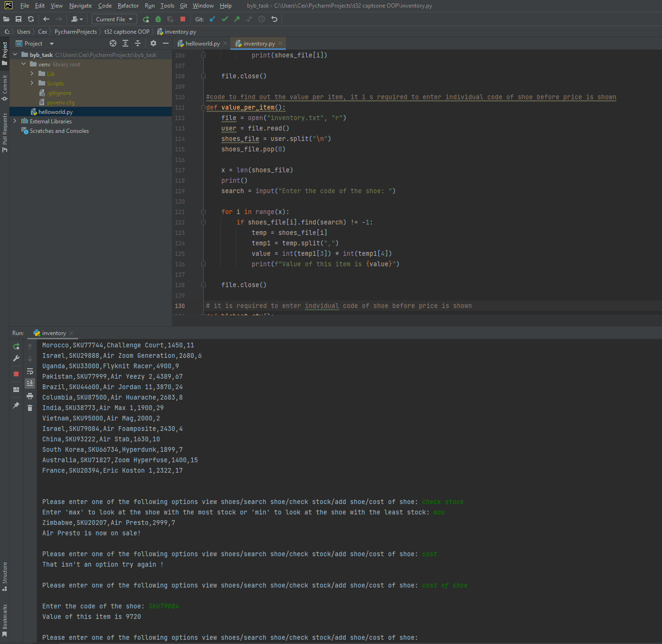Click the green Git Push arrow
Image resolution: width=662 pixels, height=644 pixels.
point(237,19)
